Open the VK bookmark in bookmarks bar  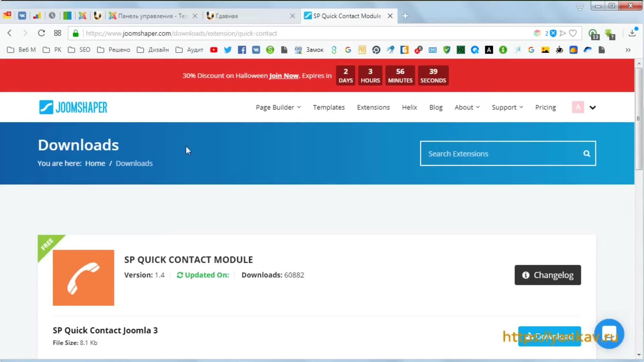256,50
